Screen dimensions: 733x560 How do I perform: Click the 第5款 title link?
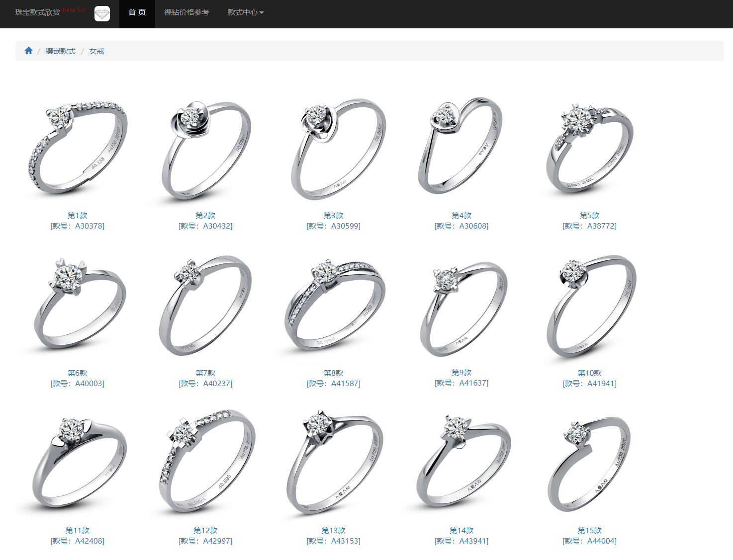[x=590, y=215]
